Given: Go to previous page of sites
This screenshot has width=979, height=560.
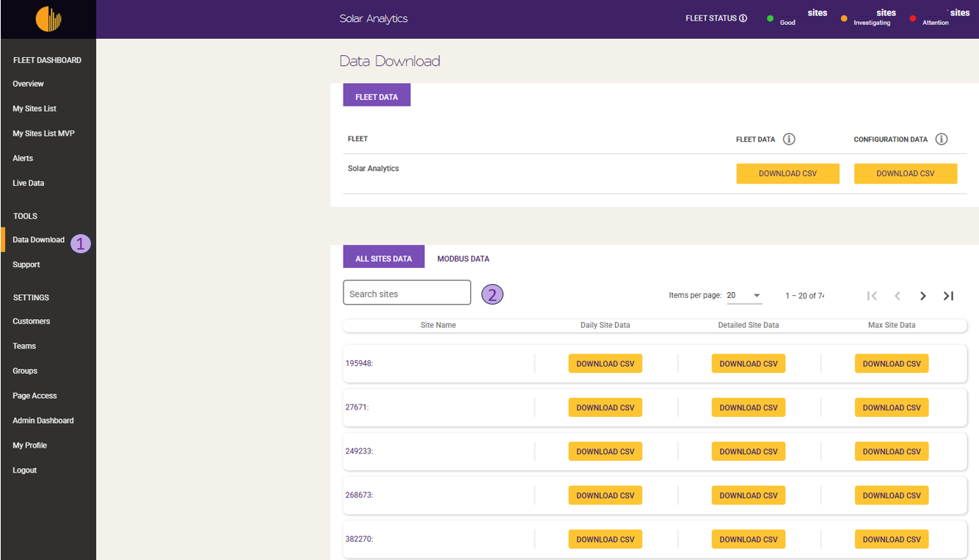Looking at the screenshot, I should coord(898,296).
